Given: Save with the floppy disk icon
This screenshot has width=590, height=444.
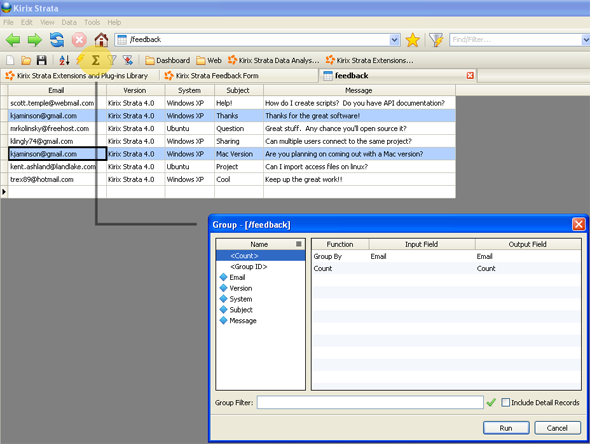Looking at the screenshot, I should [x=41, y=60].
